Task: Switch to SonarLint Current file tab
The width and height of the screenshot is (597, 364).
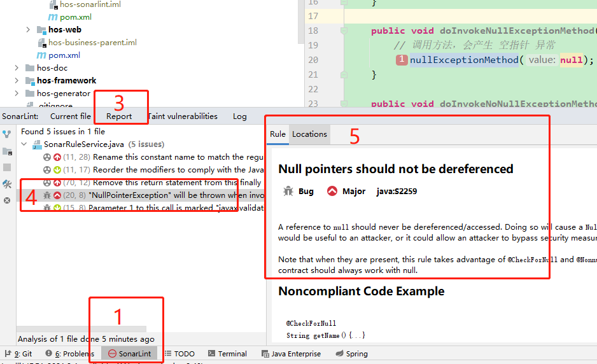Action: coord(71,116)
